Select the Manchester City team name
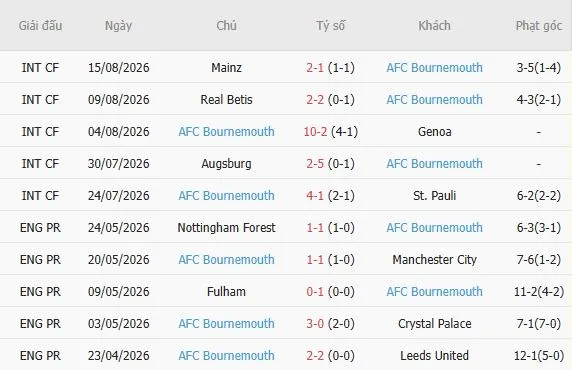The width and height of the screenshot is (572, 370). tap(434, 259)
